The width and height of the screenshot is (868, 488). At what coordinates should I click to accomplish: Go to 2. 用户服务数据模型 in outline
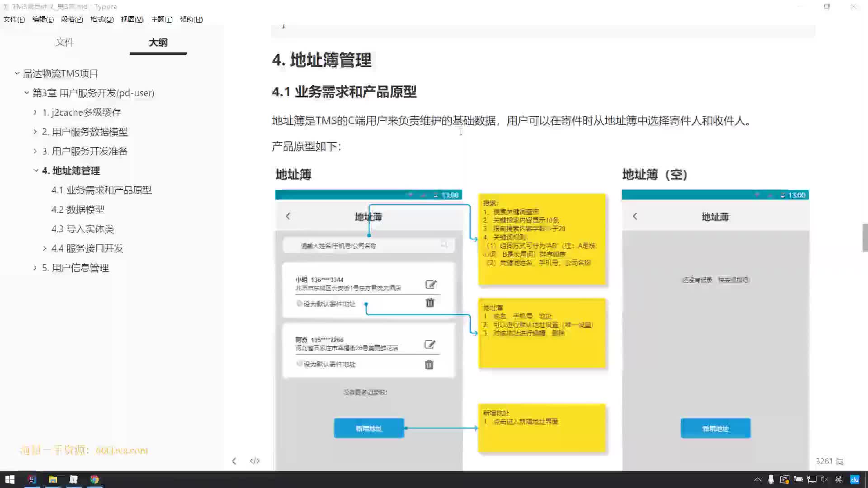(x=85, y=131)
